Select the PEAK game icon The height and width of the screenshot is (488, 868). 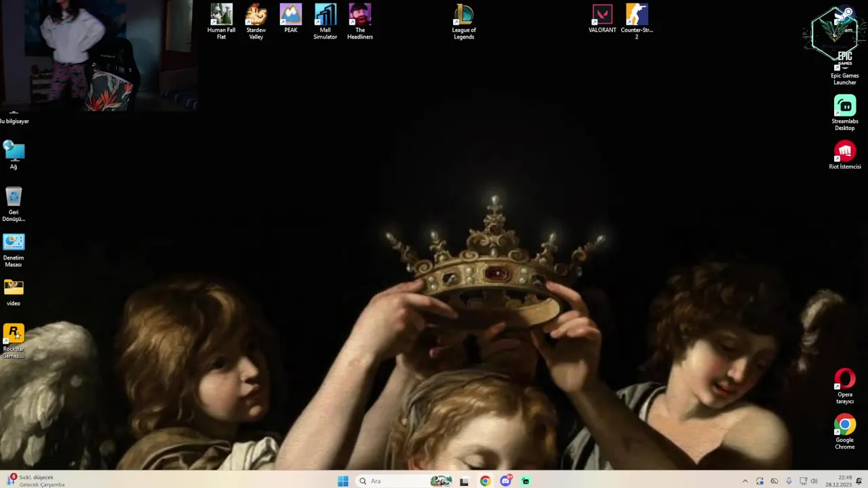pyautogui.click(x=291, y=19)
